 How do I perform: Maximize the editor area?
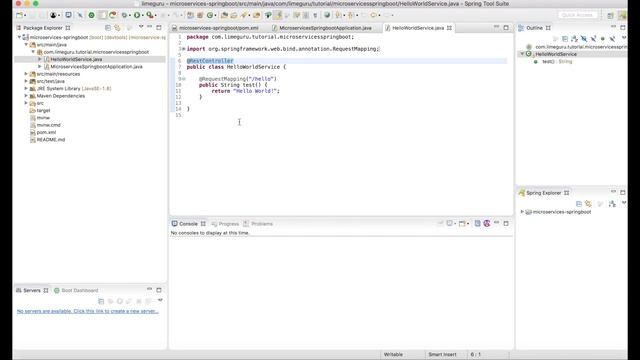coord(506,27)
